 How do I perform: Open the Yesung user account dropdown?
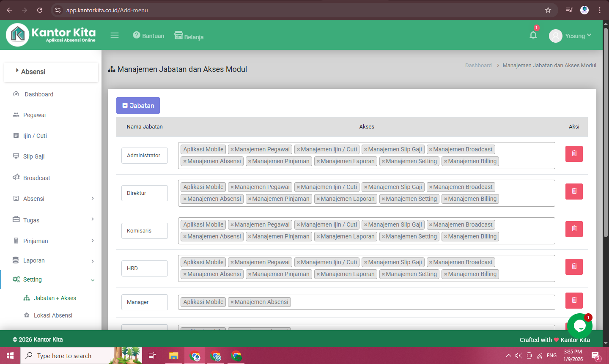570,36
